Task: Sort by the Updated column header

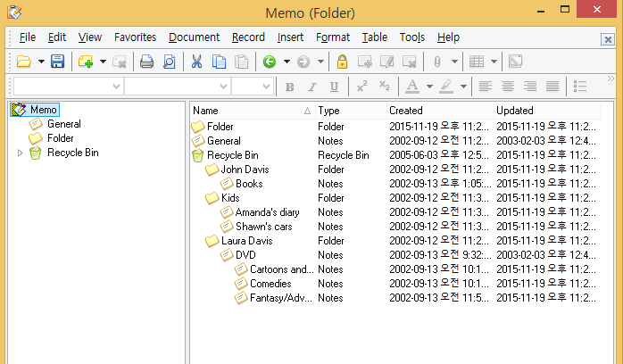Action: tap(547, 111)
